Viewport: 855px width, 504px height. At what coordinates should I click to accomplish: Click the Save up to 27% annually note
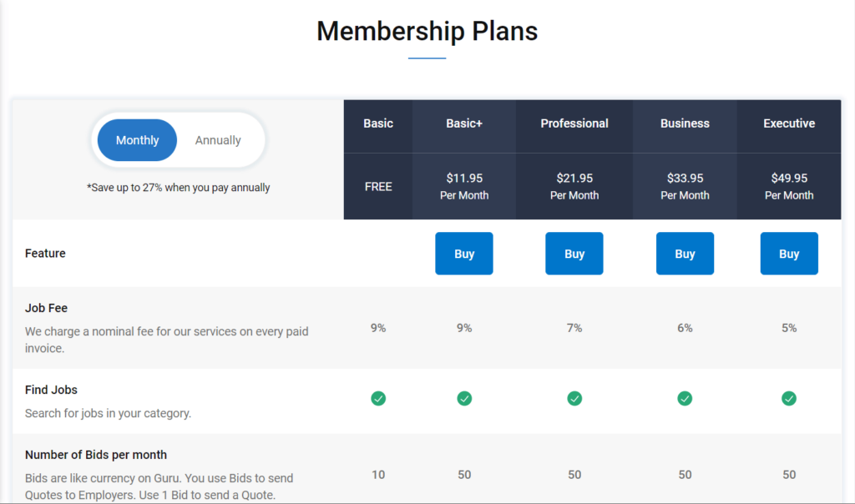point(179,188)
